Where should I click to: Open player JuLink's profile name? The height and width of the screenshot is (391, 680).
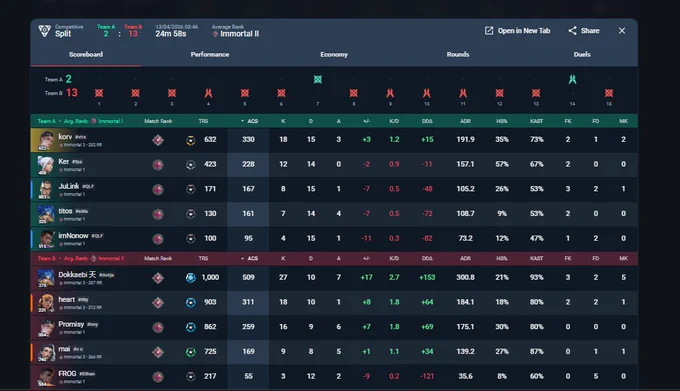(x=69, y=186)
